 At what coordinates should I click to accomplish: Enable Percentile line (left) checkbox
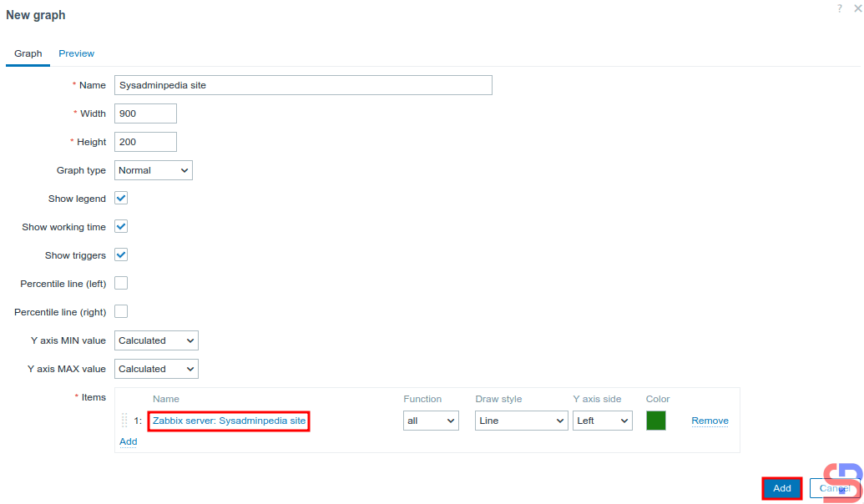(x=121, y=284)
